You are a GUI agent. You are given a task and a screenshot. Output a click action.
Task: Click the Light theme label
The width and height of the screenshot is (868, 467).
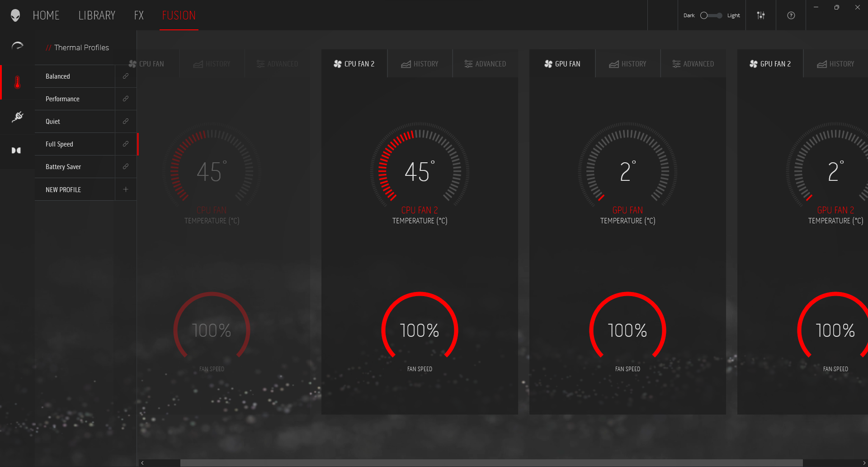[733, 15]
